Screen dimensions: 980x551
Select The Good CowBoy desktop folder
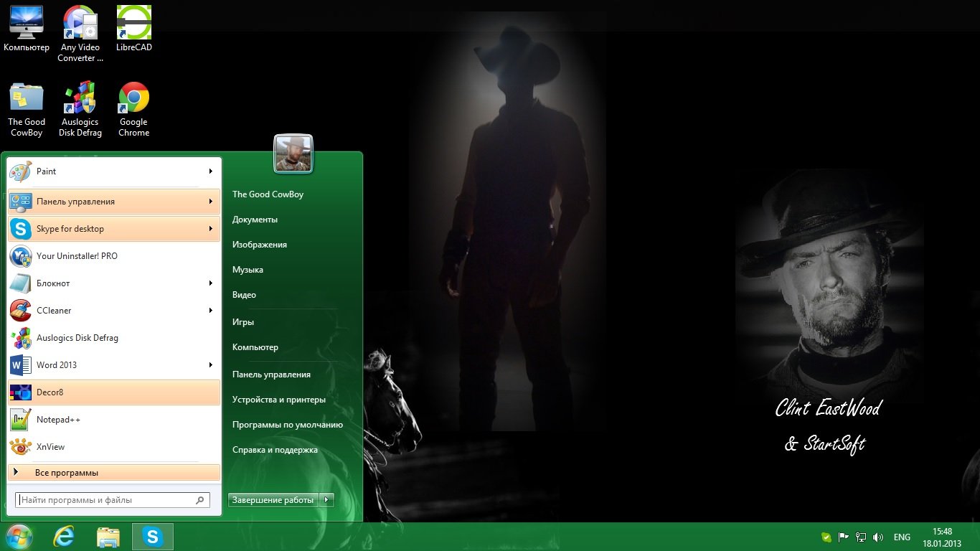tap(27, 110)
